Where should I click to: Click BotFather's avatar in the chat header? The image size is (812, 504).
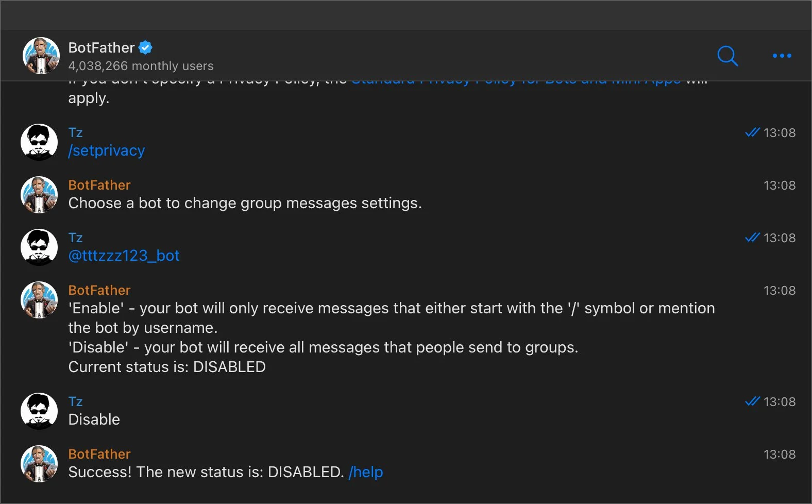click(41, 56)
